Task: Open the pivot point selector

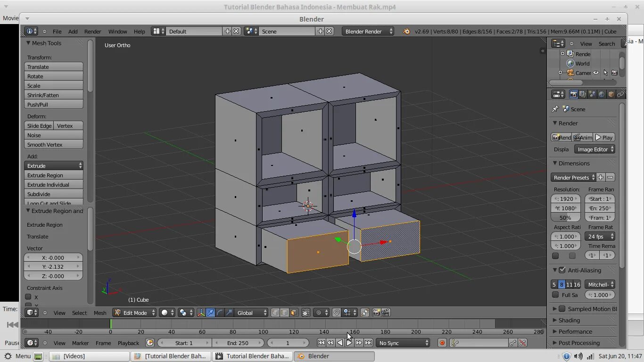Action: (186, 313)
